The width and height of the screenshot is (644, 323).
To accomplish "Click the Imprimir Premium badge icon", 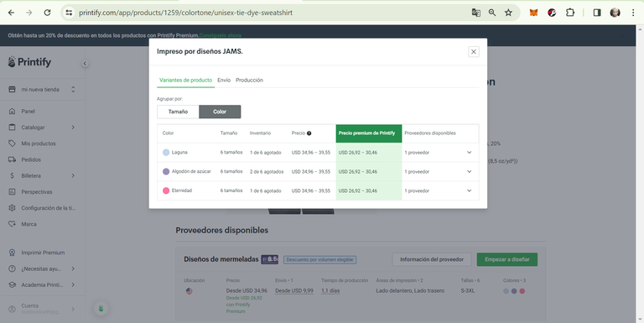I will pyautogui.click(x=12, y=253).
